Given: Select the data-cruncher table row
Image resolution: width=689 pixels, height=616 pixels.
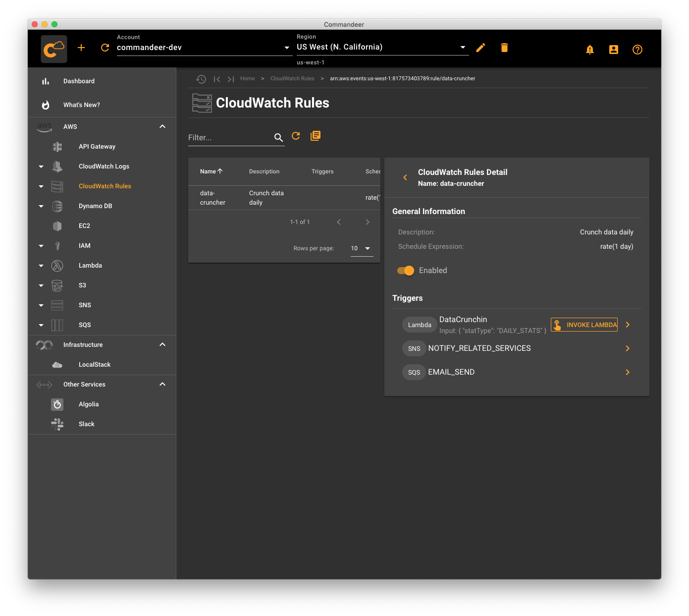Looking at the screenshot, I should click(x=284, y=198).
